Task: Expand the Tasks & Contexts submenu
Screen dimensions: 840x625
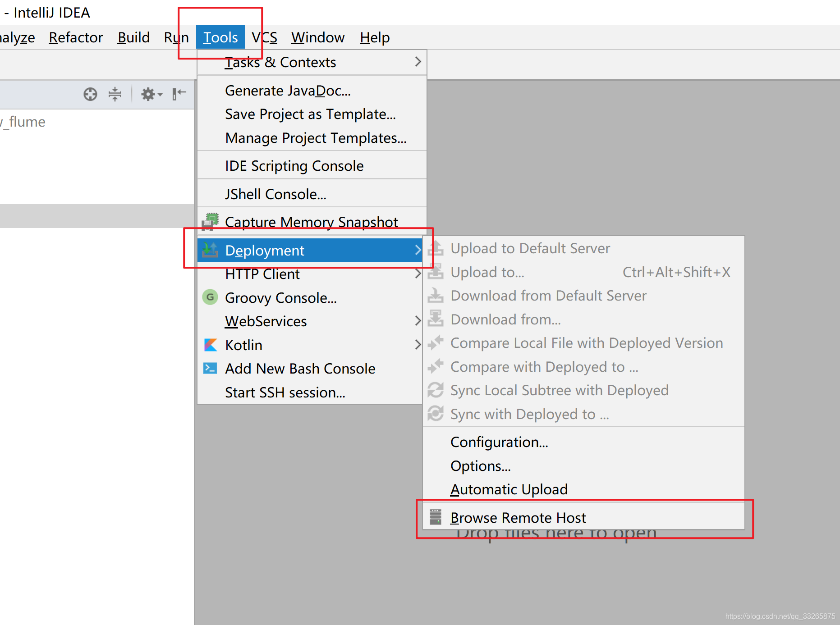Action: (x=418, y=62)
